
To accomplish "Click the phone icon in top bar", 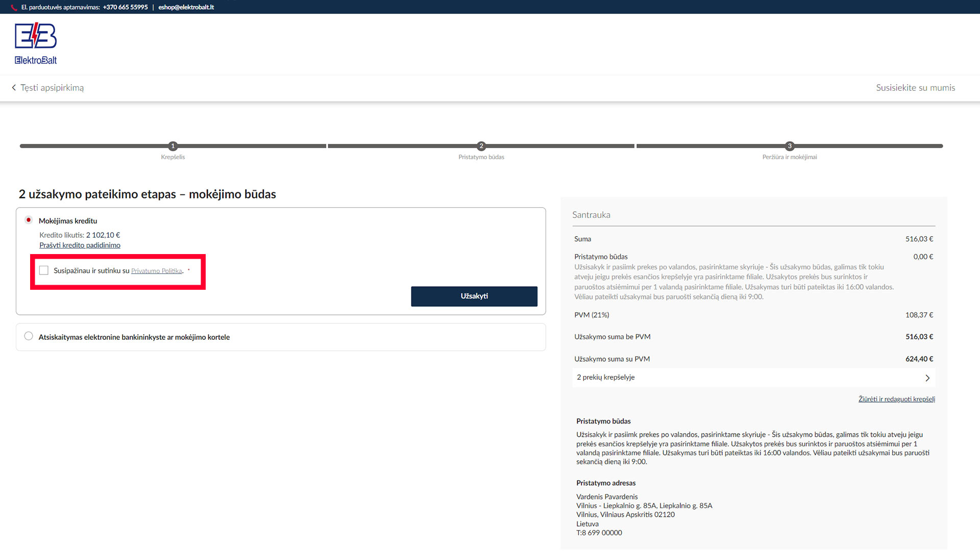I will (14, 8).
